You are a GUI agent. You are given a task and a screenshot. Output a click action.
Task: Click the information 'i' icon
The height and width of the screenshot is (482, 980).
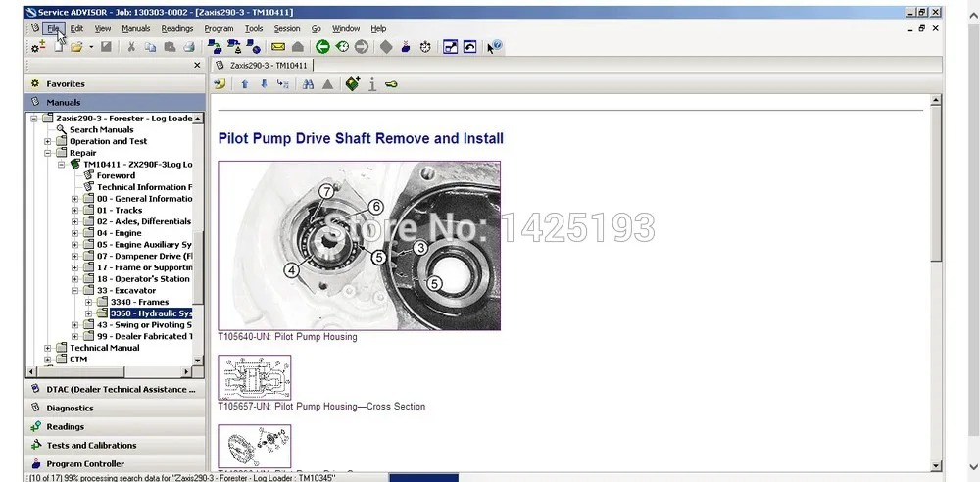(x=372, y=84)
